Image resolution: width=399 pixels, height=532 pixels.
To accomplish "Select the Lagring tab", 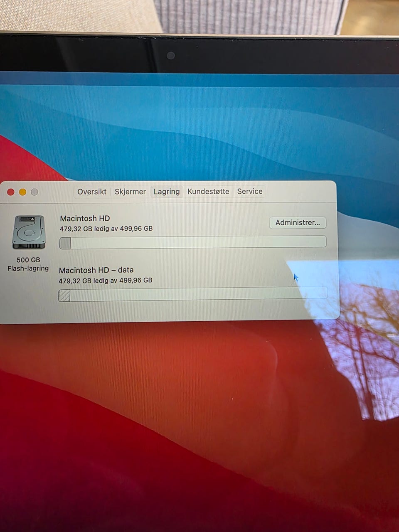I will 167,192.
